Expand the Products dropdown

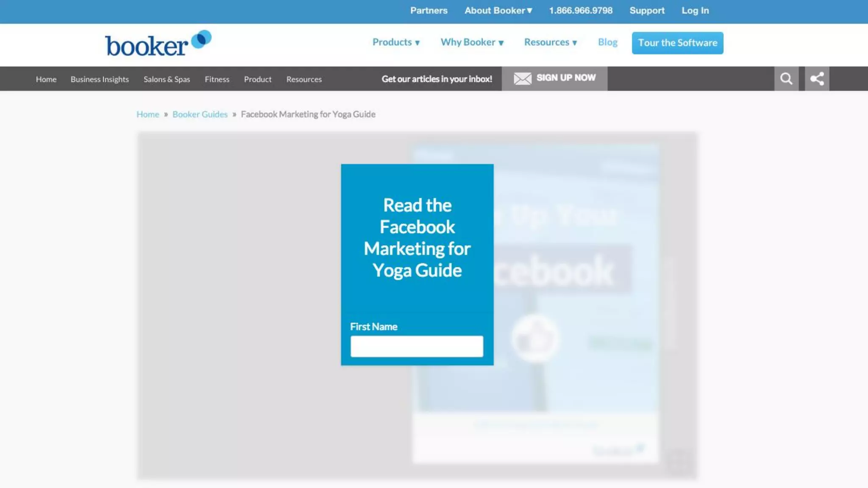coord(396,42)
